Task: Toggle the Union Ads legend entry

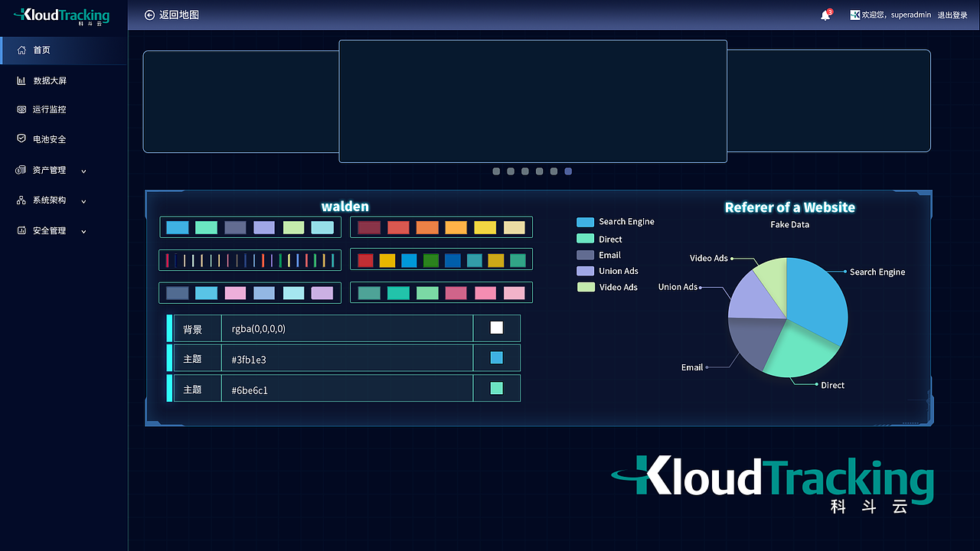Action: click(607, 271)
